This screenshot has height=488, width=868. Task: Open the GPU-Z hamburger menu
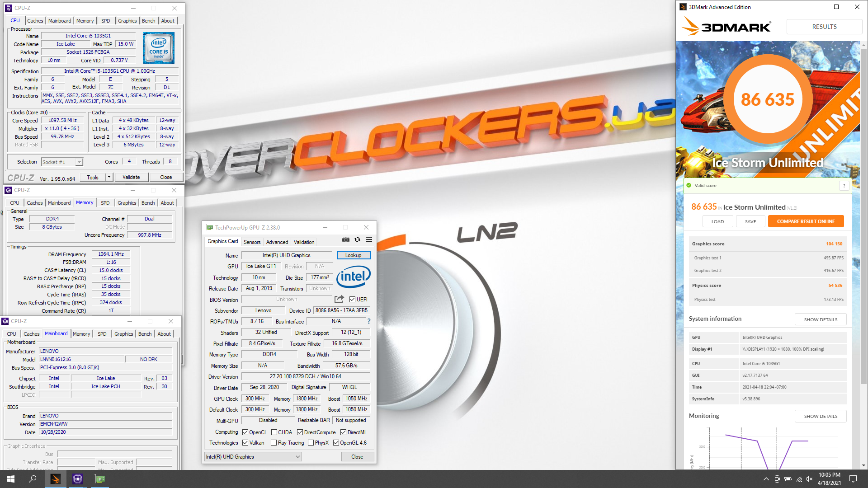[369, 240]
